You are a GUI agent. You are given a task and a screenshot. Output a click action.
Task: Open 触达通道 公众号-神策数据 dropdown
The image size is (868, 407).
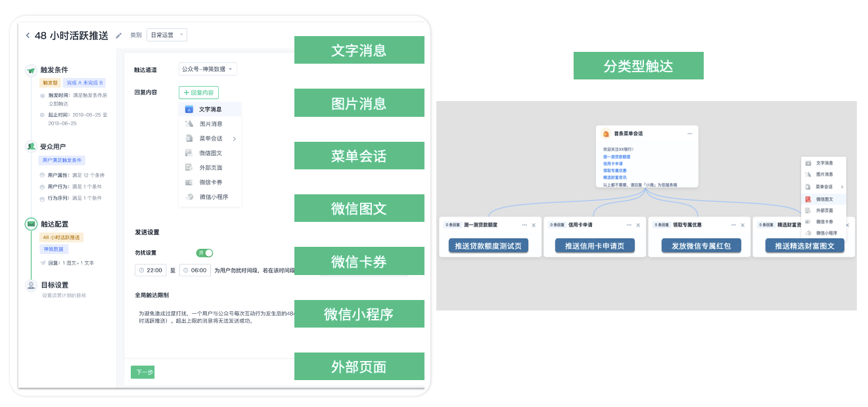(x=208, y=69)
